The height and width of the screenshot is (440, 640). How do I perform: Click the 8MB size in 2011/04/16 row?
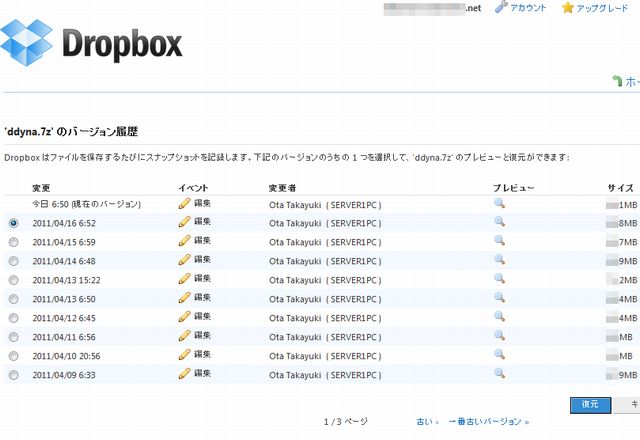pos(622,223)
